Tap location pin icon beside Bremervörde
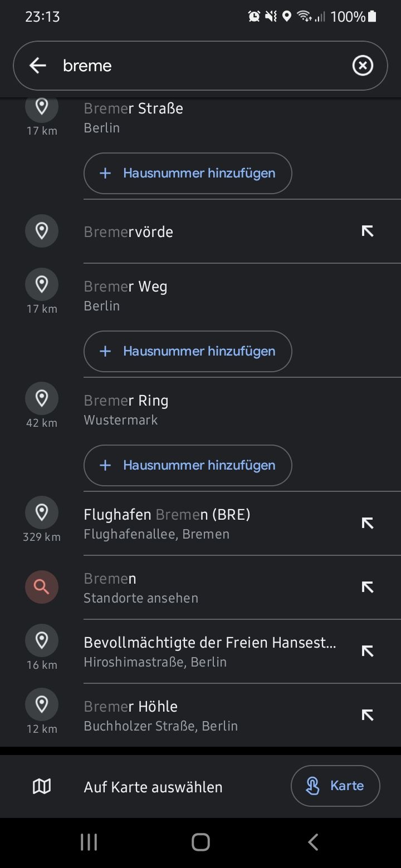 [42, 231]
